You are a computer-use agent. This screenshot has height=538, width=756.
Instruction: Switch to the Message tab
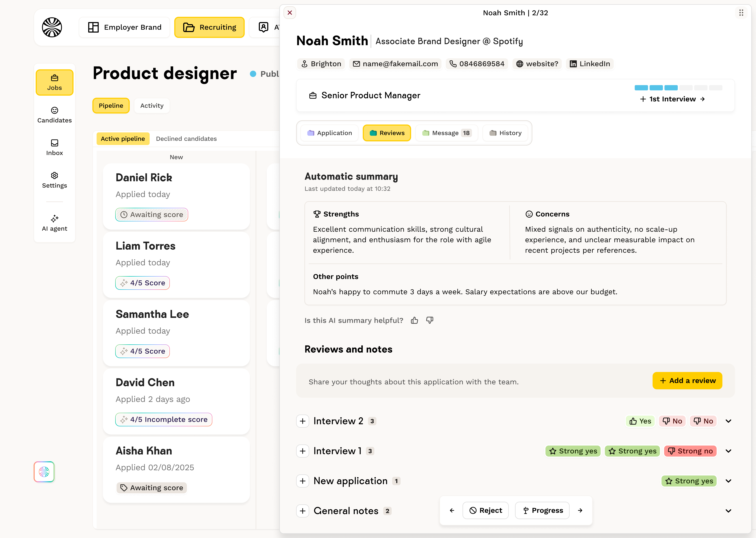click(446, 133)
